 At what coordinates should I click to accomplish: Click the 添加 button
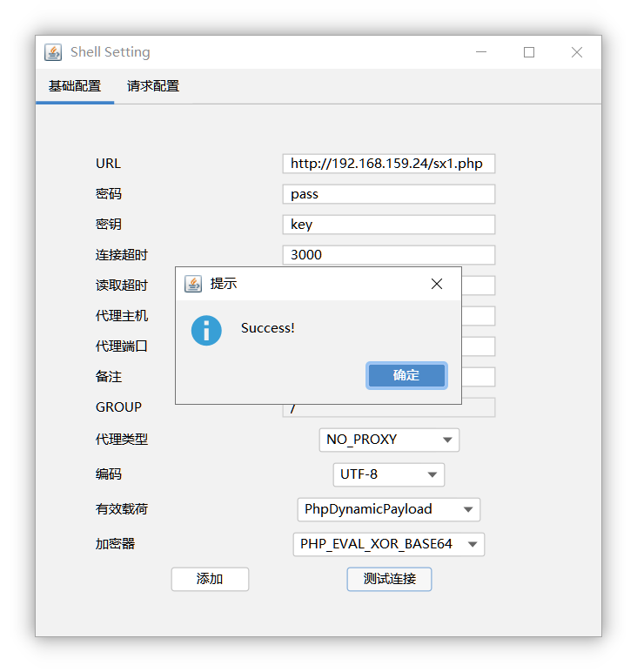(x=210, y=579)
